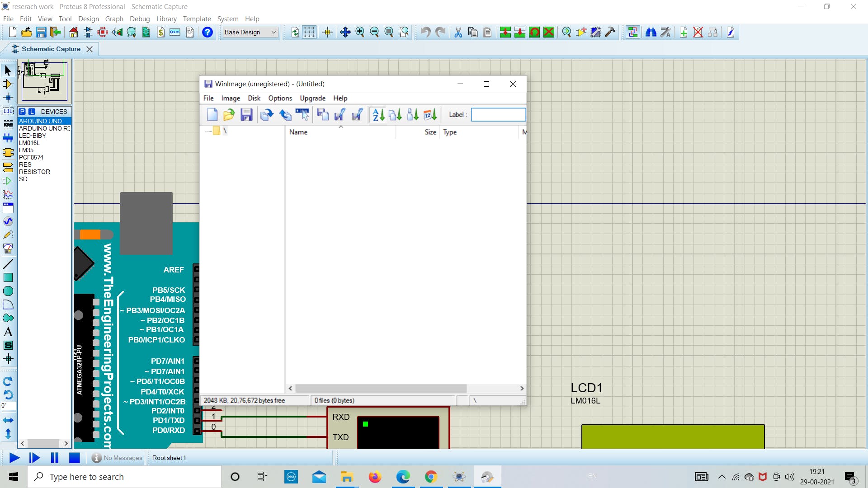Click No Messages status indicator
Image resolution: width=868 pixels, height=488 pixels.
point(117,458)
